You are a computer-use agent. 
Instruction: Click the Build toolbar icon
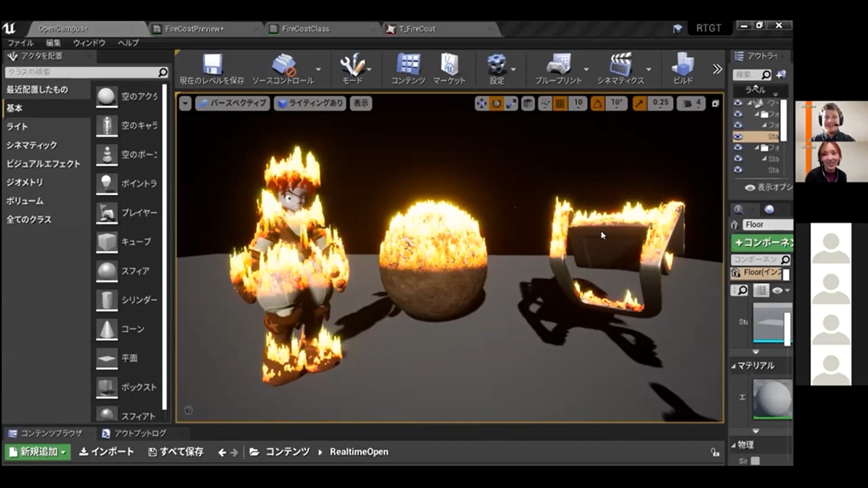[683, 65]
